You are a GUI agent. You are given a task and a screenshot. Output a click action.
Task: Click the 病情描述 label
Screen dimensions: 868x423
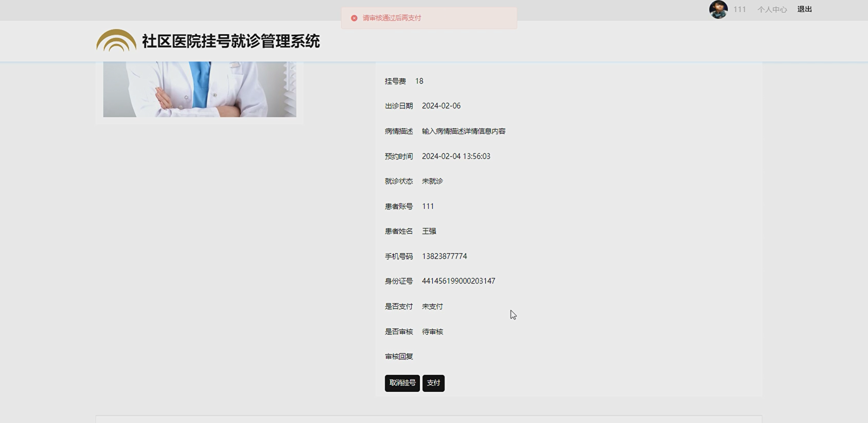pos(399,131)
